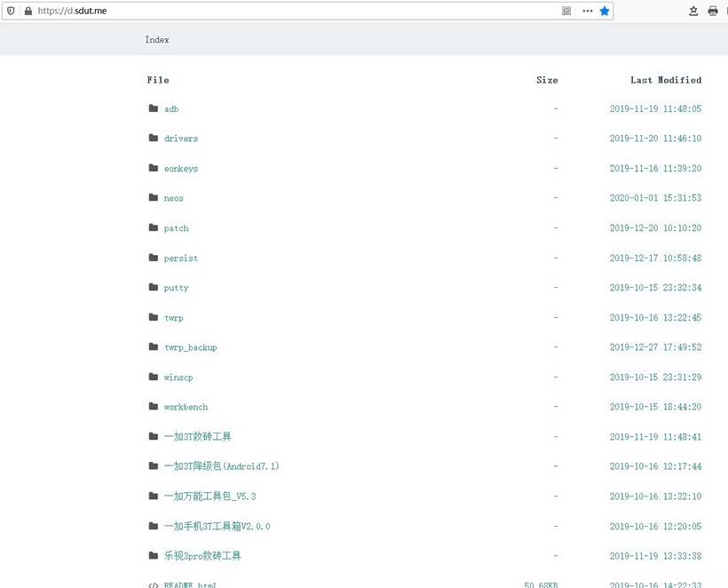Open the bookmarks library toolbar icon
Image resolution: width=728 pixels, height=588 pixels.
click(x=693, y=11)
